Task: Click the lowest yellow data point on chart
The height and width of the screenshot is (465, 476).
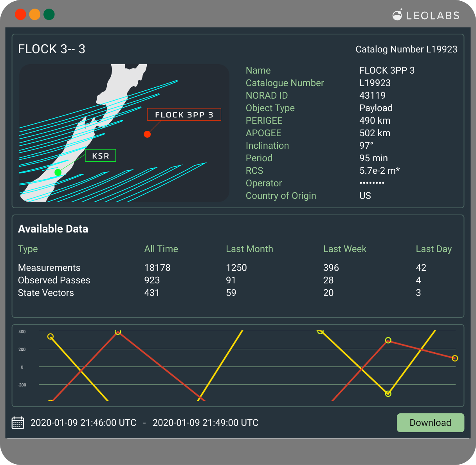Action: (x=388, y=394)
